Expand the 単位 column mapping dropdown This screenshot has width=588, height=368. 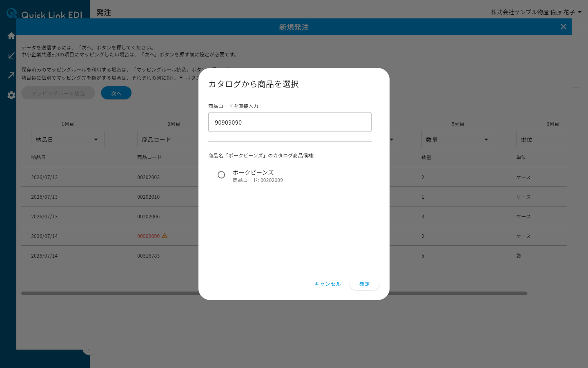[x=541, y=139]
